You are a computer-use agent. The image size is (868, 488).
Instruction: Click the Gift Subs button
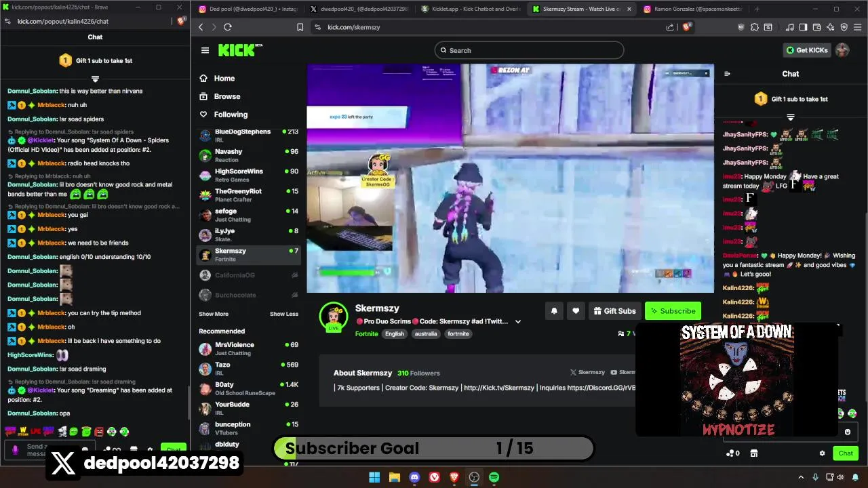(x=614, y=311)
